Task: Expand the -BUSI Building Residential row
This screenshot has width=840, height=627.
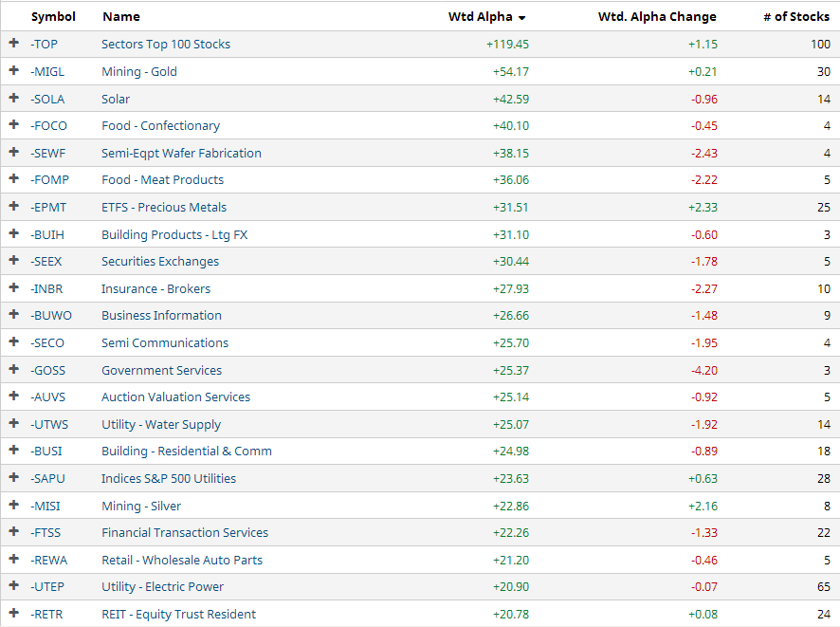Action: [14, 450]
